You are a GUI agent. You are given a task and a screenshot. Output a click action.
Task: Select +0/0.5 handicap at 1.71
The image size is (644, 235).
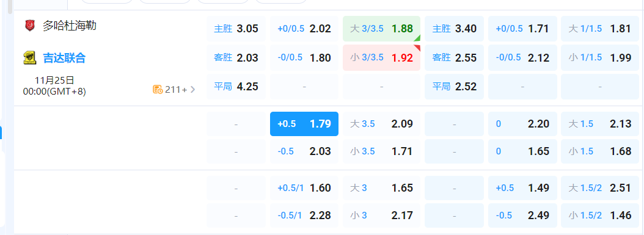tap(522, 29)
